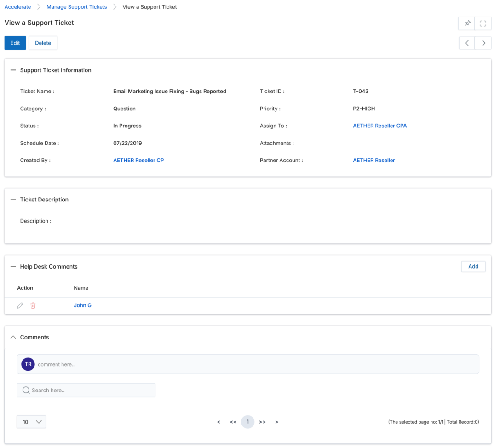This screenshot has width=494, height=448.
Task: Select the ticket ID value T-043
Action: tap(361, 92)
